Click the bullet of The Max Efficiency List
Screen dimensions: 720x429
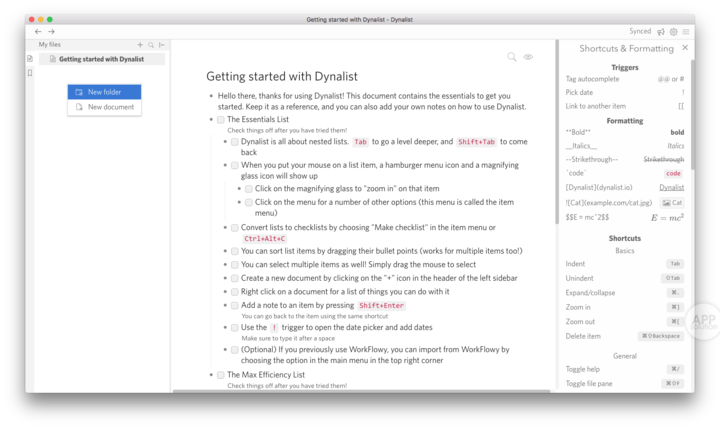pos(211,375)
